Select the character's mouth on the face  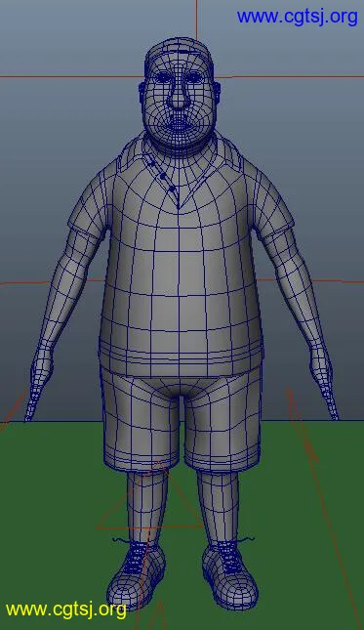(179, 125)
